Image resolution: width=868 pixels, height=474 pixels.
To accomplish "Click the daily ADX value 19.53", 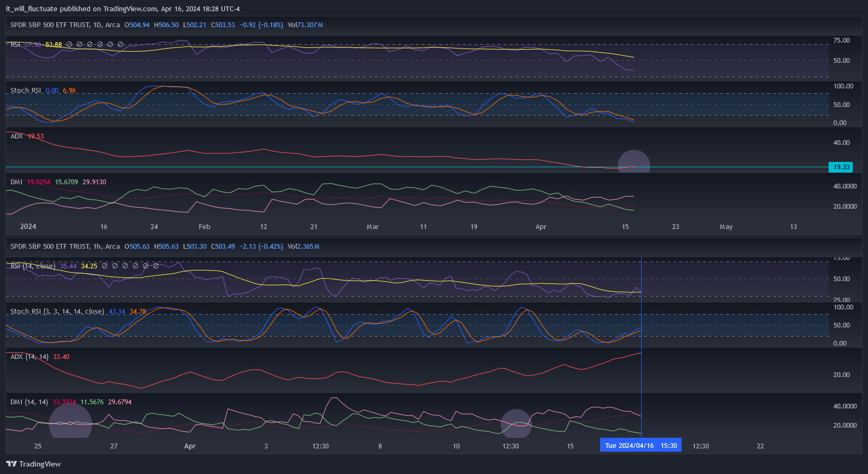I will click(36, 136).
